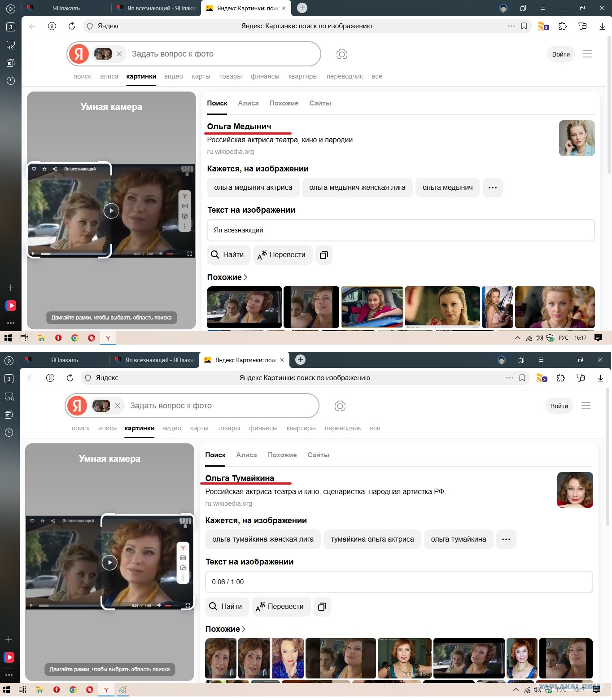Open the 'Ольга Медынич' heading link
This screenshot has height=700, width=612.
239,127
